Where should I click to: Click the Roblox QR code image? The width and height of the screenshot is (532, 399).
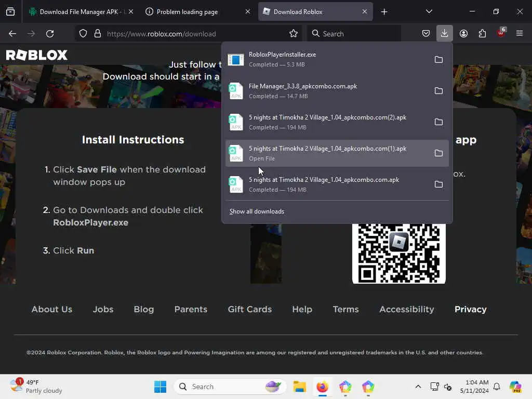pos(398,254)
